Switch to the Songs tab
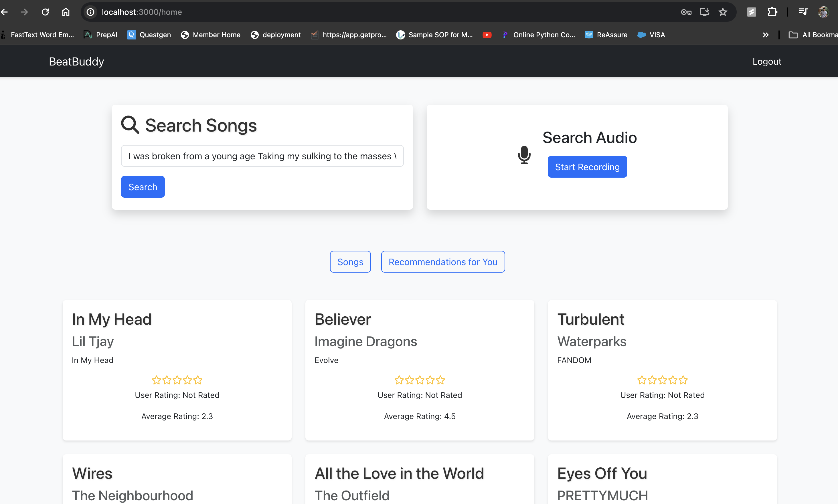Viewport: 838px width, 504px height. pos(350,262)
